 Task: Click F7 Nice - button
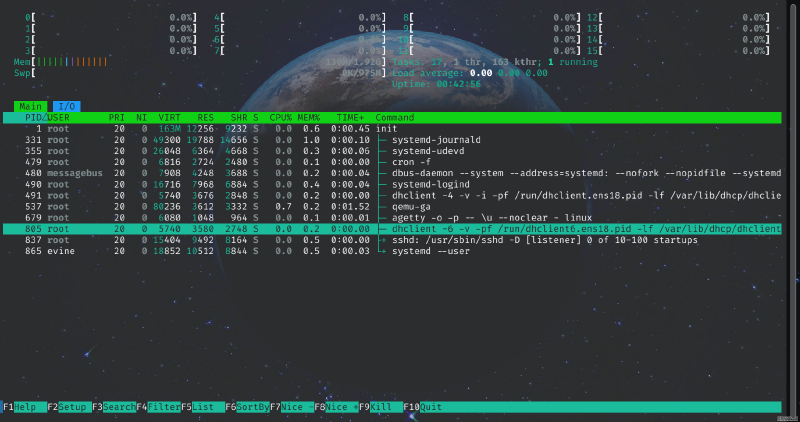[x=292, y=407]
